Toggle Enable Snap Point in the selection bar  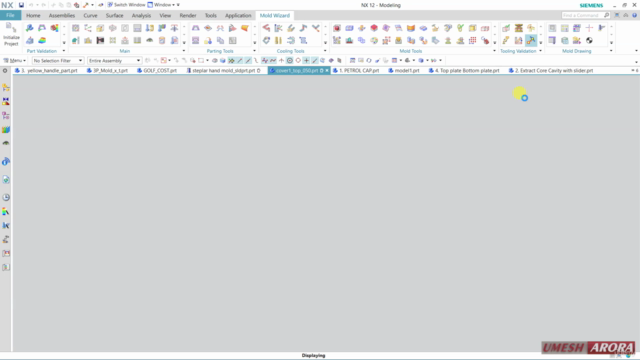(x=231, y=60)
